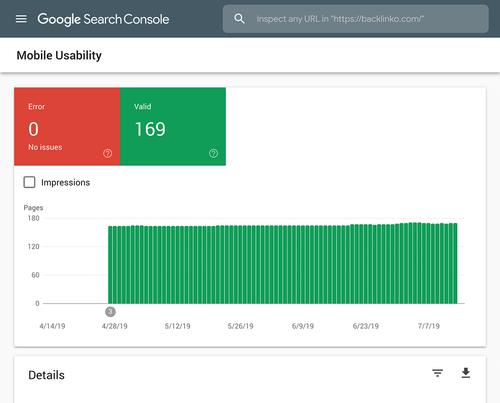Click the first green bar near 4/28/19
Image resolution: width=500 pixels, height=403 pixels.
tap(110, 265)
